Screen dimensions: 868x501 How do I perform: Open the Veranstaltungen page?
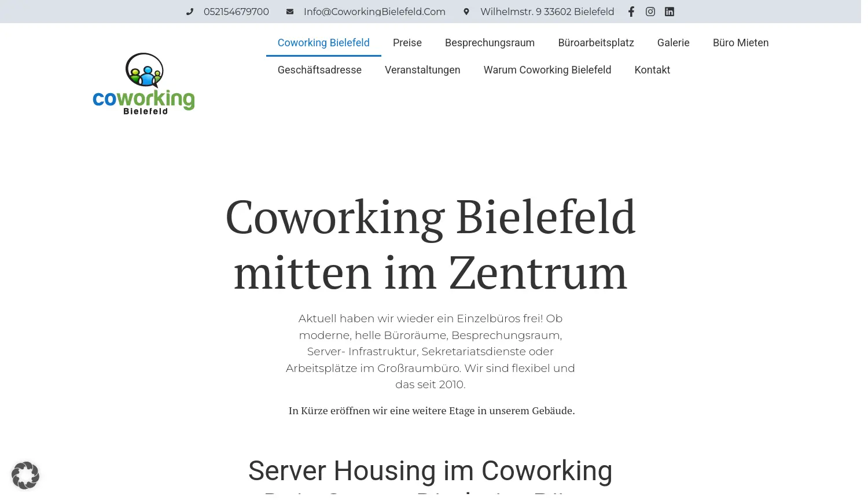[x=422, y=69]
